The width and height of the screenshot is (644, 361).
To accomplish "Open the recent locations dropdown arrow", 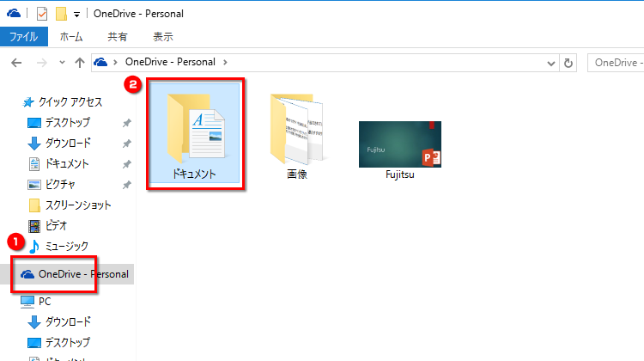I will click(62, 63).
